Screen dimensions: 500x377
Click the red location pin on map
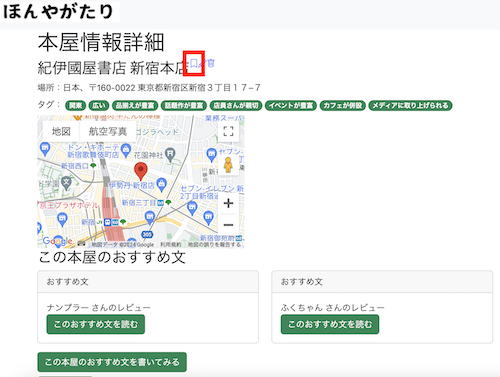coord(141,171)
